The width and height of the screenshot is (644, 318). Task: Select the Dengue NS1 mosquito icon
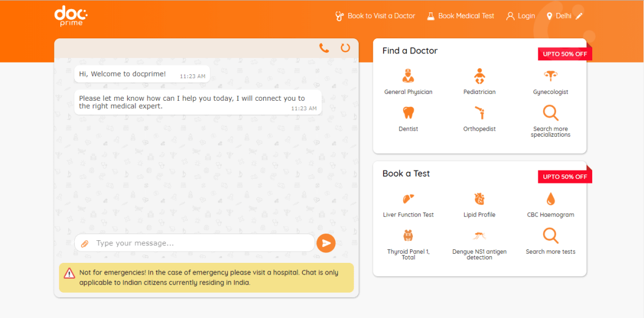[x=479, y=236]
